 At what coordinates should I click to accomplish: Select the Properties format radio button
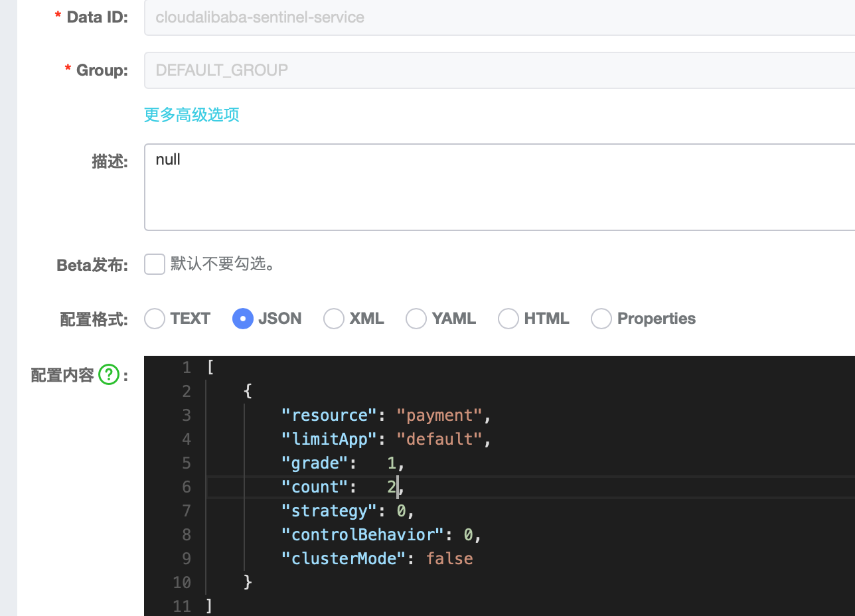point(601,319)
